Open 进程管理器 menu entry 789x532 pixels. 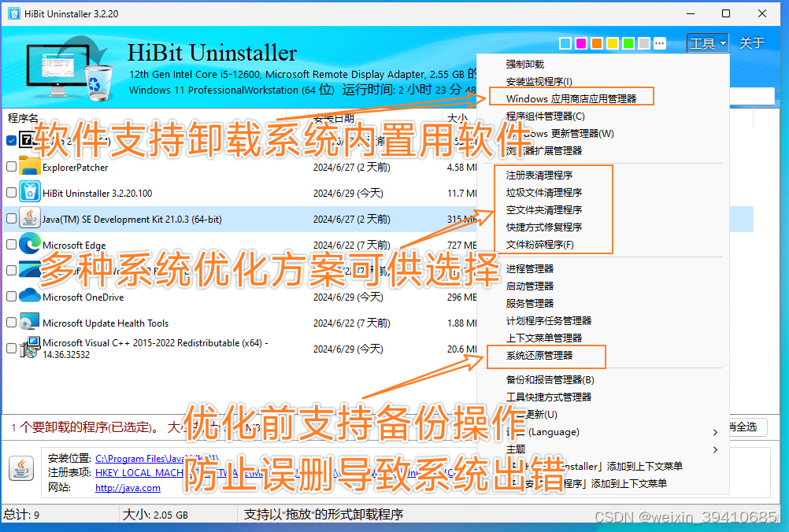(x=530, y=269)
